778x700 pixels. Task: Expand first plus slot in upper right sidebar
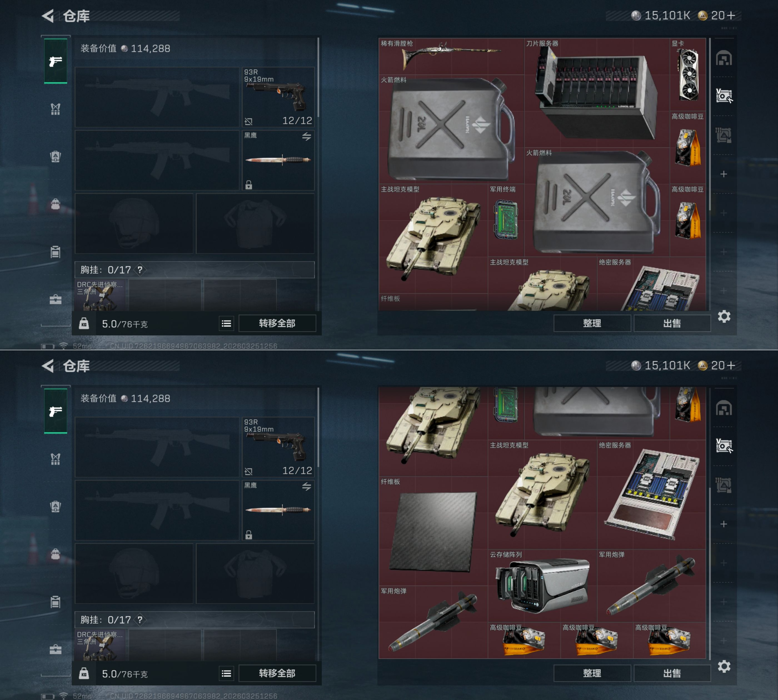click(723, 174)
